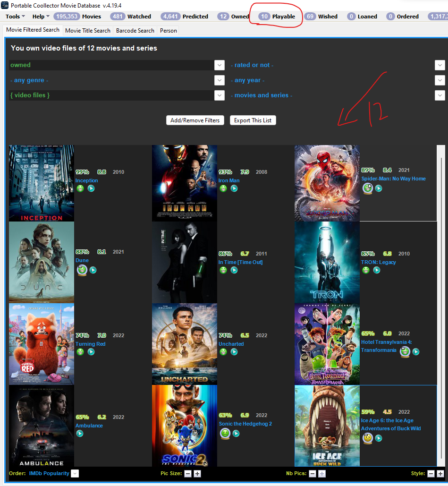
Task: Click the Portable Coollector app icon in title bar
Action: [x=5, y=5]
